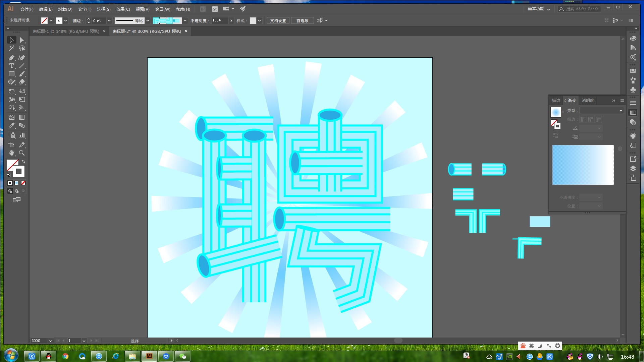The height and width of the screenshot is (362, 644).
Task: Select the Pen tool
Action: point(11,58)
